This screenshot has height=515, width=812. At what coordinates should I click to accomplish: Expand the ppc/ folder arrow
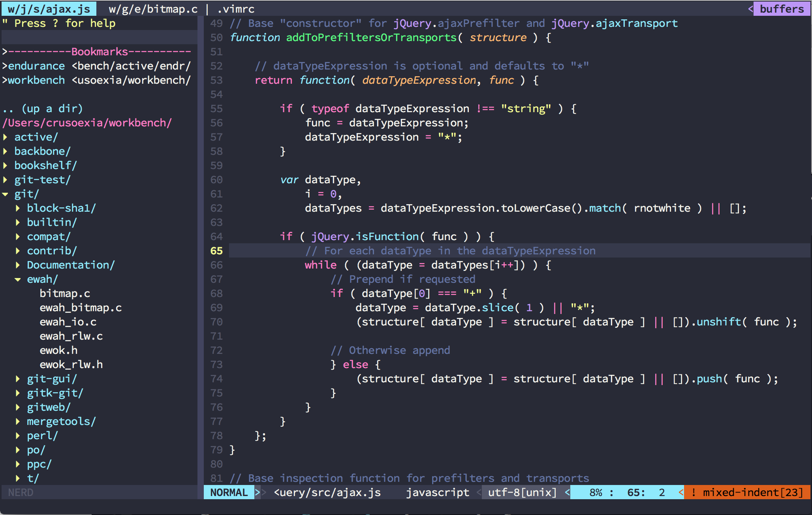click(18, 464)
